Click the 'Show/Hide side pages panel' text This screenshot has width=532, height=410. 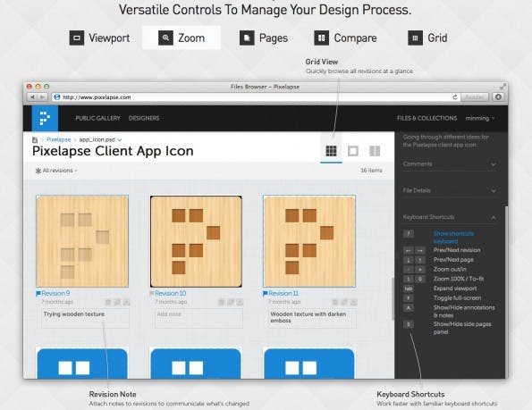(x=462, y=328)
